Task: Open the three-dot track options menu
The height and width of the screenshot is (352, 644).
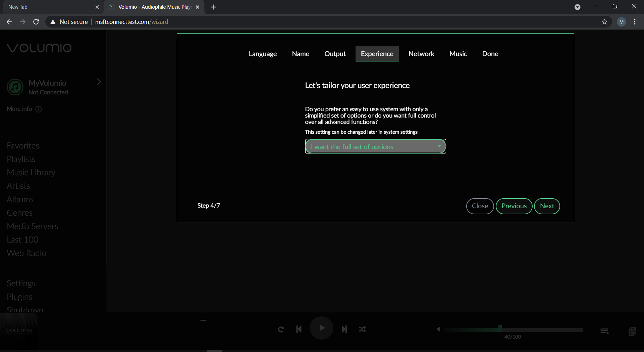Action: click(203, 320)
